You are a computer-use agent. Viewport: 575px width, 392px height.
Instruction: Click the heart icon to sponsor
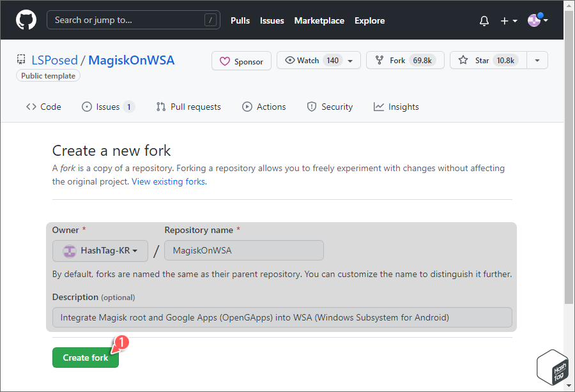pos(224,61)
